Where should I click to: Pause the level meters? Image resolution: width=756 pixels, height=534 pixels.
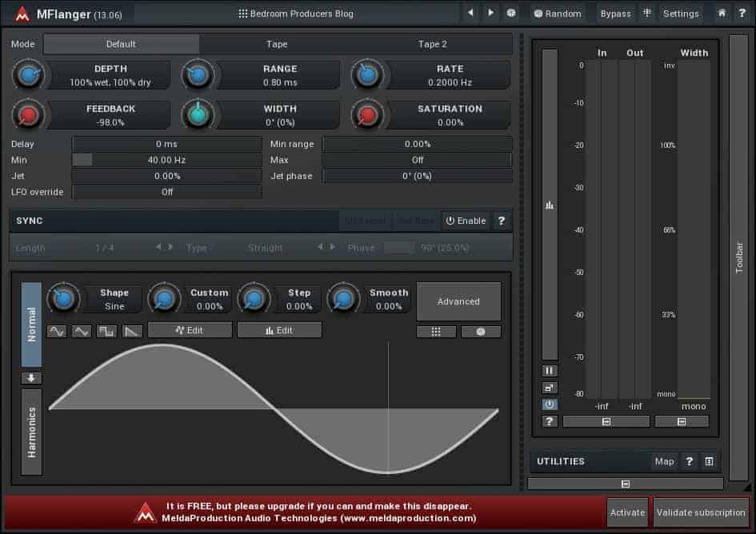coord(550,371)
